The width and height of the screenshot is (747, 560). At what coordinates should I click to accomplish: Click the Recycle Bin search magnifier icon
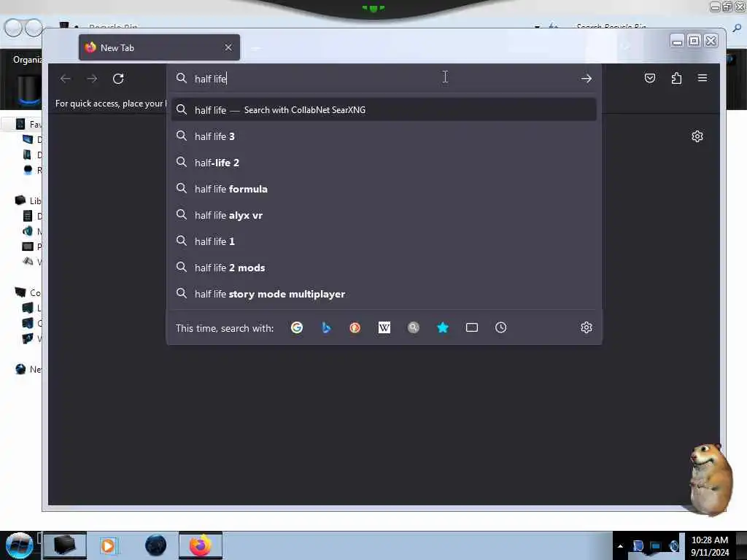coord(737,28)
